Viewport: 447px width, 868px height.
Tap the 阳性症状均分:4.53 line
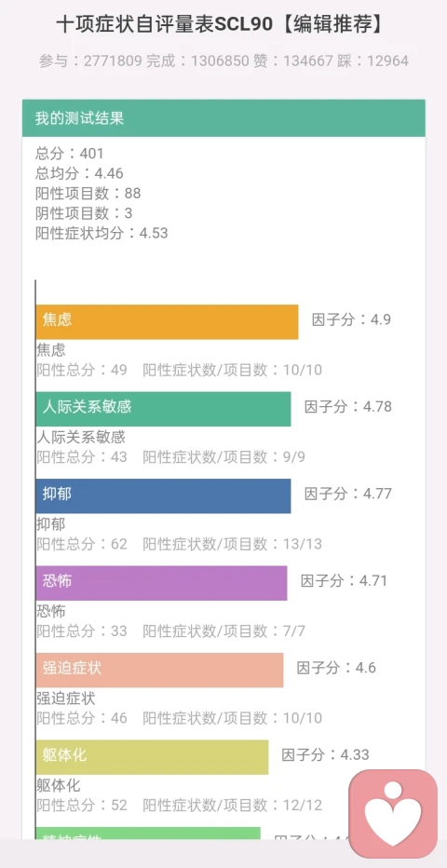tap(102, 233)
